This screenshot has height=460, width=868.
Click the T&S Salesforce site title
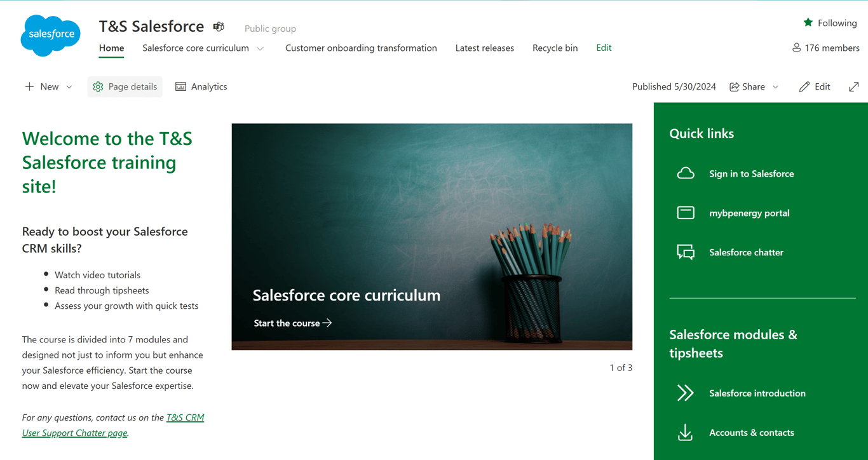pyautogui.click(x=151, y=26)
